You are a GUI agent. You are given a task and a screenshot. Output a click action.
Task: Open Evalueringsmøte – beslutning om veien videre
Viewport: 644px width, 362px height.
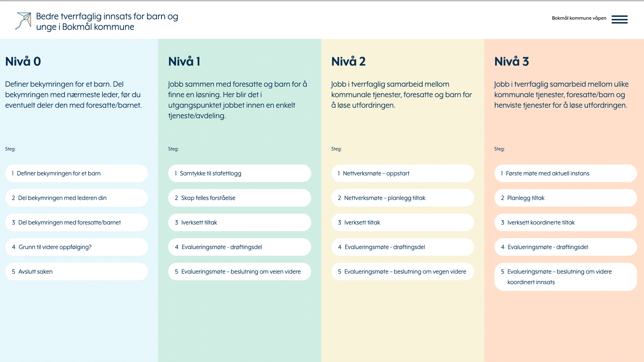(x=239, y=271)
